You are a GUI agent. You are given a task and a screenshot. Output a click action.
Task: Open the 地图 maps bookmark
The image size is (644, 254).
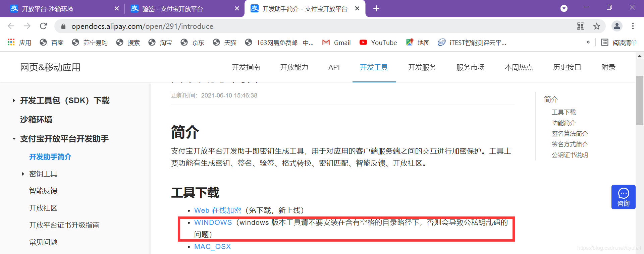[418, 43]
